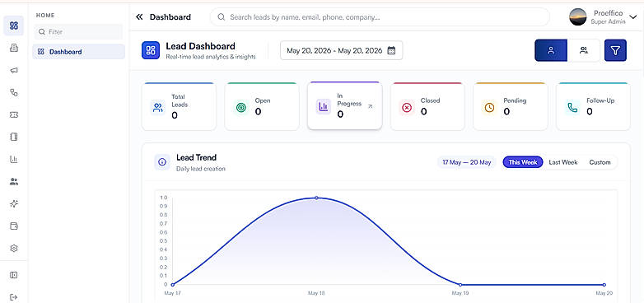Click the arrow link on the In Progress card
Viewport: 644px width, 303px height.
coord(370,106)
